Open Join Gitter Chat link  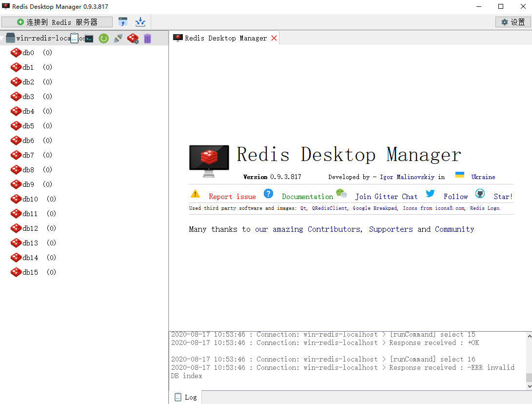click(x=386, y=197)
